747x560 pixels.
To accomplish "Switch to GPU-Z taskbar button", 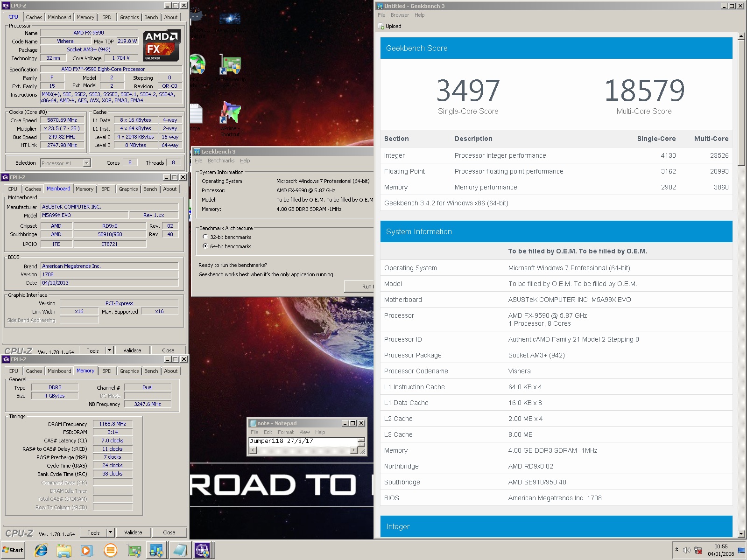I will [134, 551].
